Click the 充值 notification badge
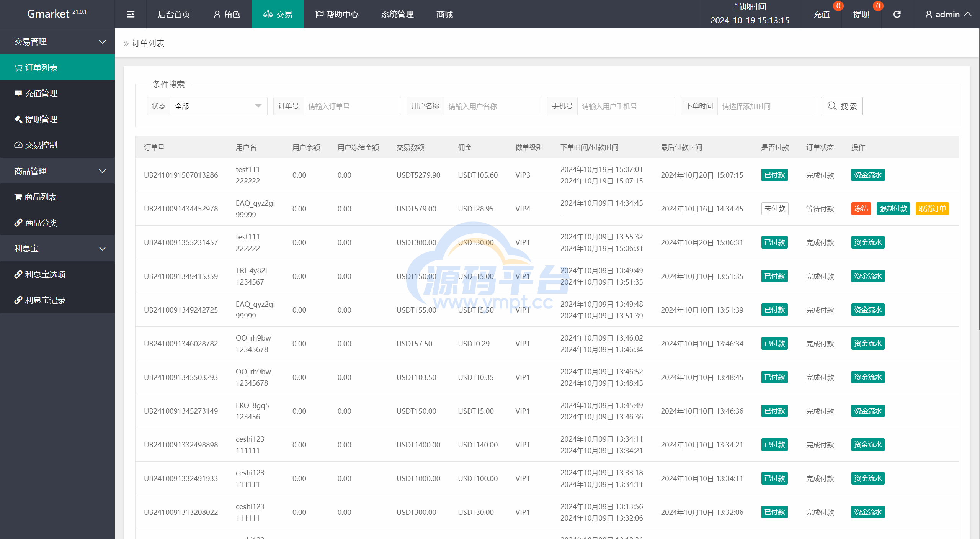Viewport: 980px width, 539px height. coord(838,6)
